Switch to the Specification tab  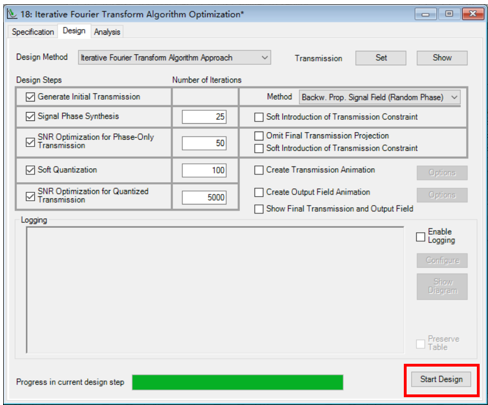click(x=33, y=32)
